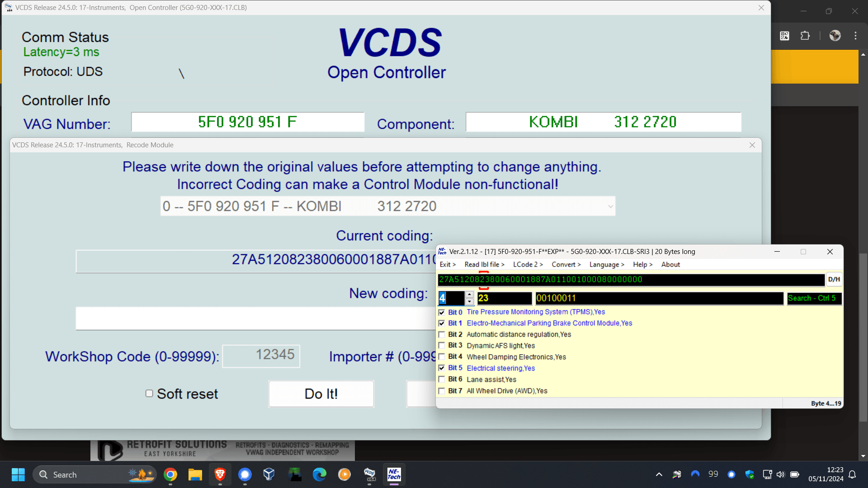The width and height of the screenshot is (868, 488).
Task: Open the Signal app in taskbar
Action: (245, 474)
